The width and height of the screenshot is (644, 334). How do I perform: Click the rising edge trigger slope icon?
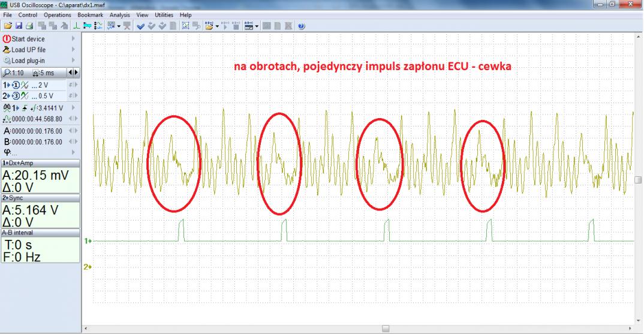tap(25, 108)
